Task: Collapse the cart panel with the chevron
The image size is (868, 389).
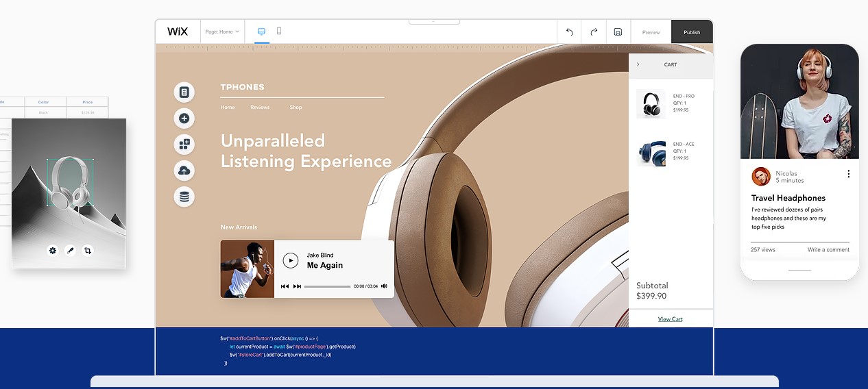Action: click(638, 64)
